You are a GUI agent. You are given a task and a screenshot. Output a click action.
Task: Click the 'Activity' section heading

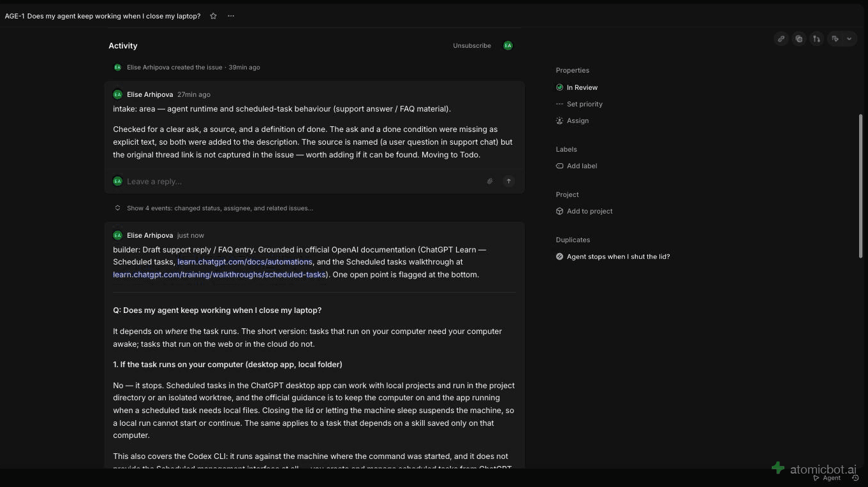pos(123,46)
